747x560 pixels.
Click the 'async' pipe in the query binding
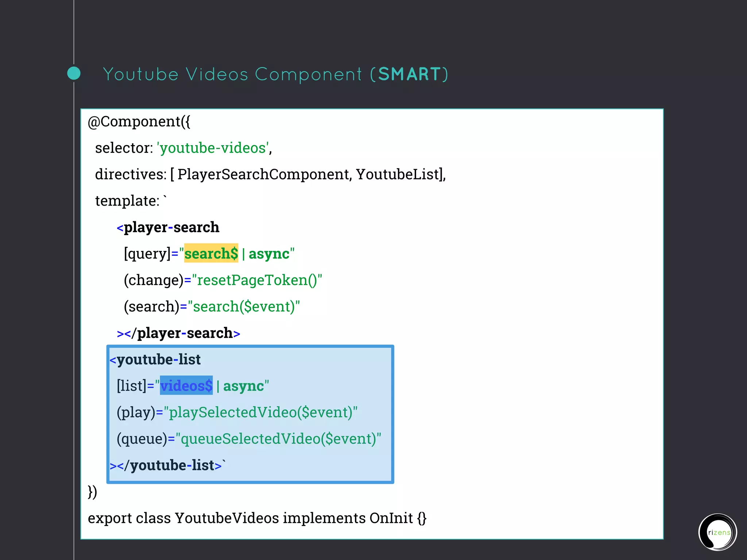coord(269,254)
